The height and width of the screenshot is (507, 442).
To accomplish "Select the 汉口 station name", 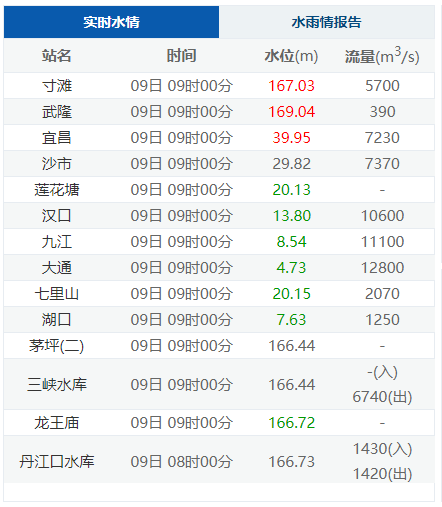I will click(x=57, y=216).
